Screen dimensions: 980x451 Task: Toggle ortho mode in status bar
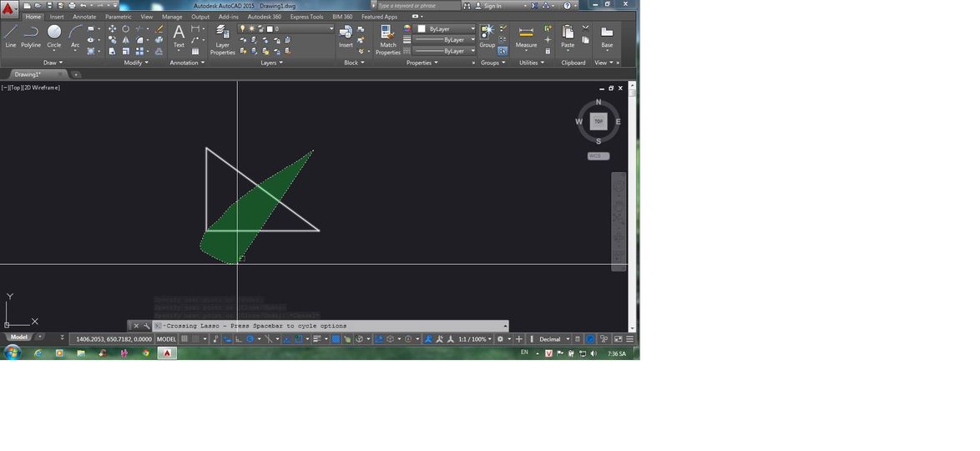(239, 339)
